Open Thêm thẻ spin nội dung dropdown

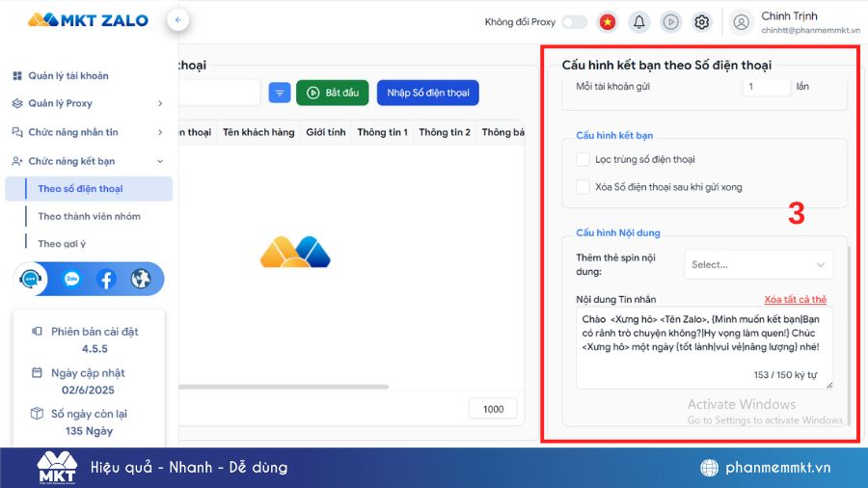pyautogui.click(x=758, y=264)
